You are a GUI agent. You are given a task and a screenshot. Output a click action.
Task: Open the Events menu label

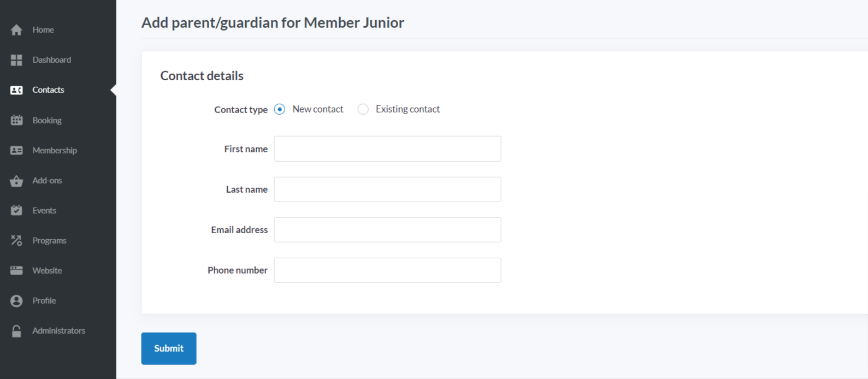pos(44,210)
